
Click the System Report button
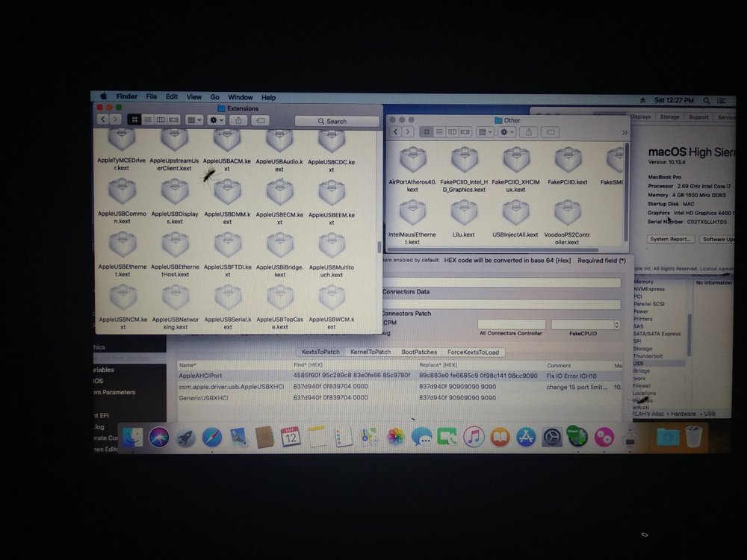point(670,239)
